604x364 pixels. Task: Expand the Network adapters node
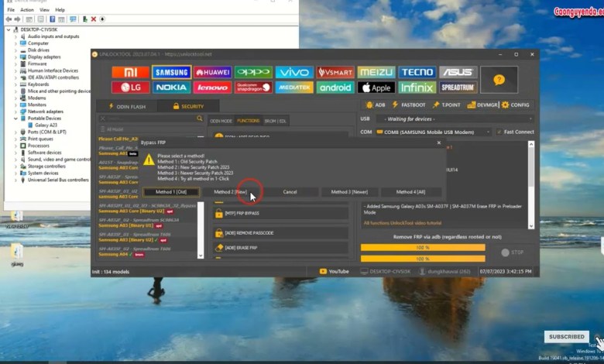(x=15, y=112)
